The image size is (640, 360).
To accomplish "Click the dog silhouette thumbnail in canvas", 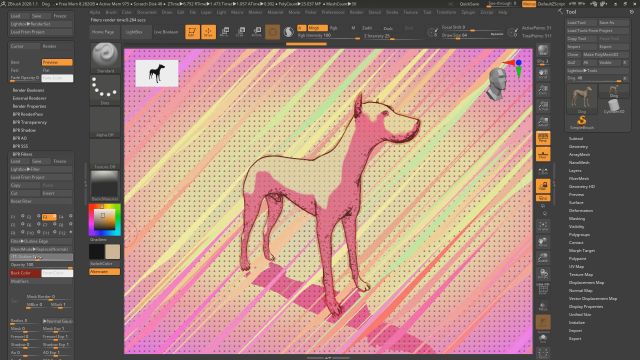I will pyautogui.click(x=157, y=73).
